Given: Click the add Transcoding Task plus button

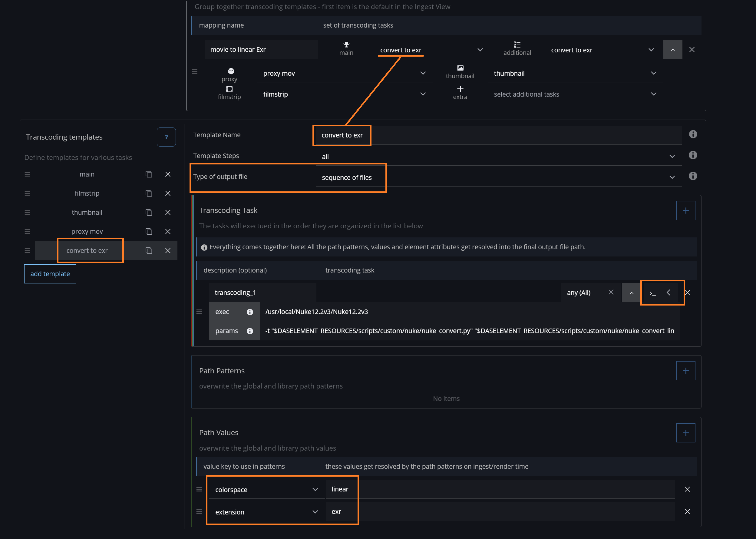Looking at the screenshot, I should pyautogui.click(x=686, y=210).
